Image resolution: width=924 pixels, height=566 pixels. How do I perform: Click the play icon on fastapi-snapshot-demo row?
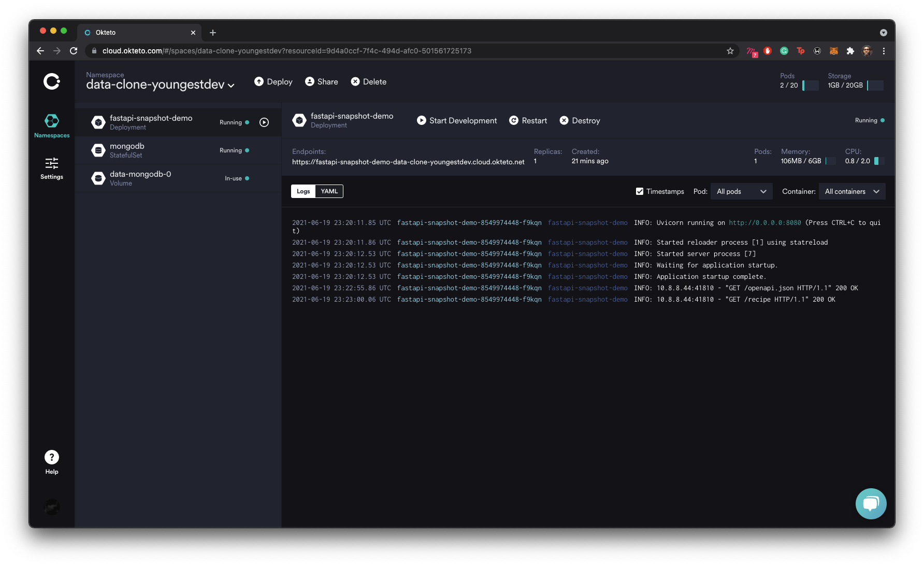point(264,122)
